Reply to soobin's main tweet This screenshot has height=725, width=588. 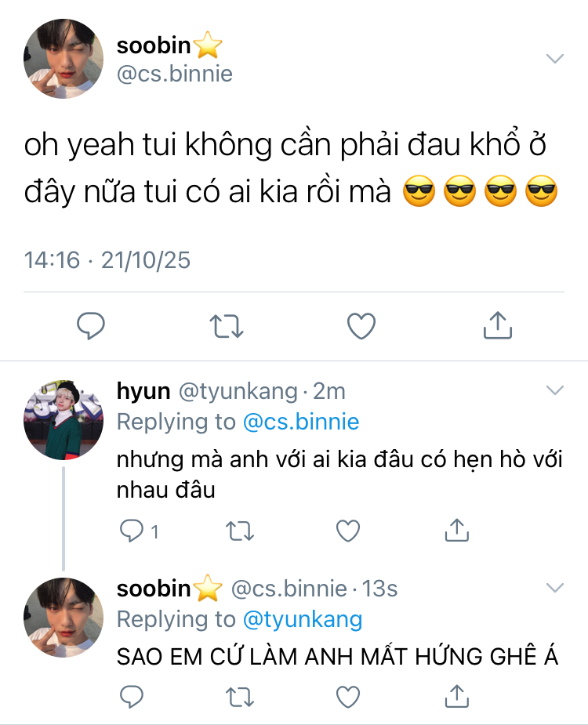coord(91,326)
